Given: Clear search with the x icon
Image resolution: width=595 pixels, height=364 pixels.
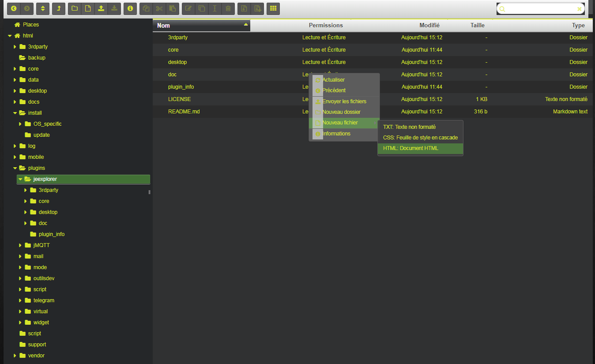Looking at the screenshot, I should pos(580,9).
